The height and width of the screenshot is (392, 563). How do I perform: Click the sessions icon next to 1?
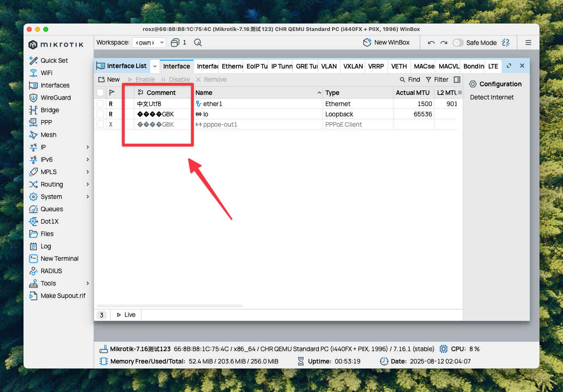(175, 43)
